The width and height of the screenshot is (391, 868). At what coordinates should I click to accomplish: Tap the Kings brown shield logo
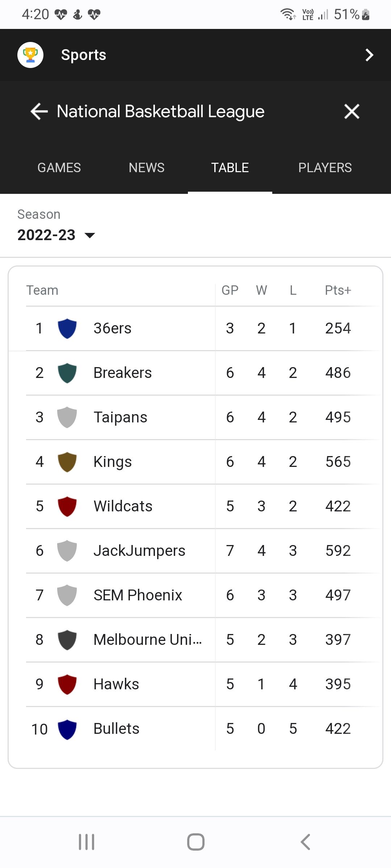click(67, 462)
